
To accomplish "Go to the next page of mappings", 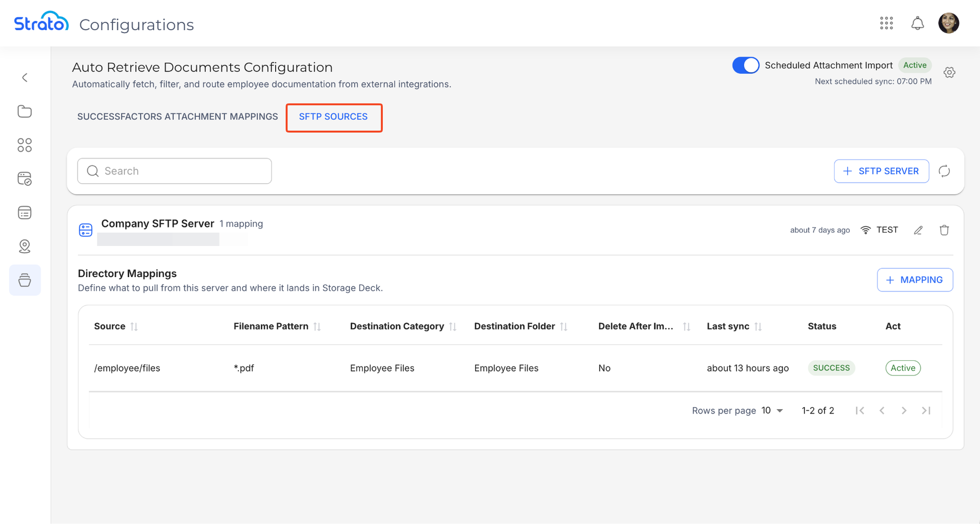I will click(904, 410).
